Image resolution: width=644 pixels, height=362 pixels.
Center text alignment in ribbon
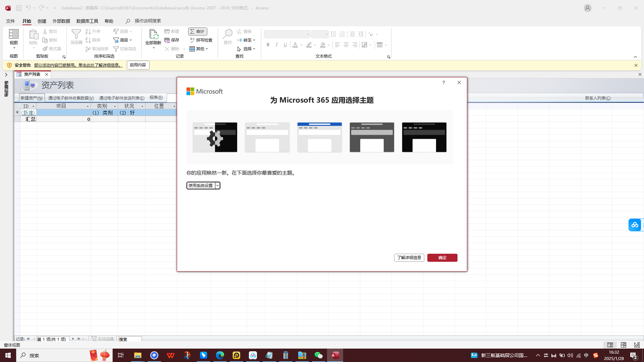(x=346, y=45)
